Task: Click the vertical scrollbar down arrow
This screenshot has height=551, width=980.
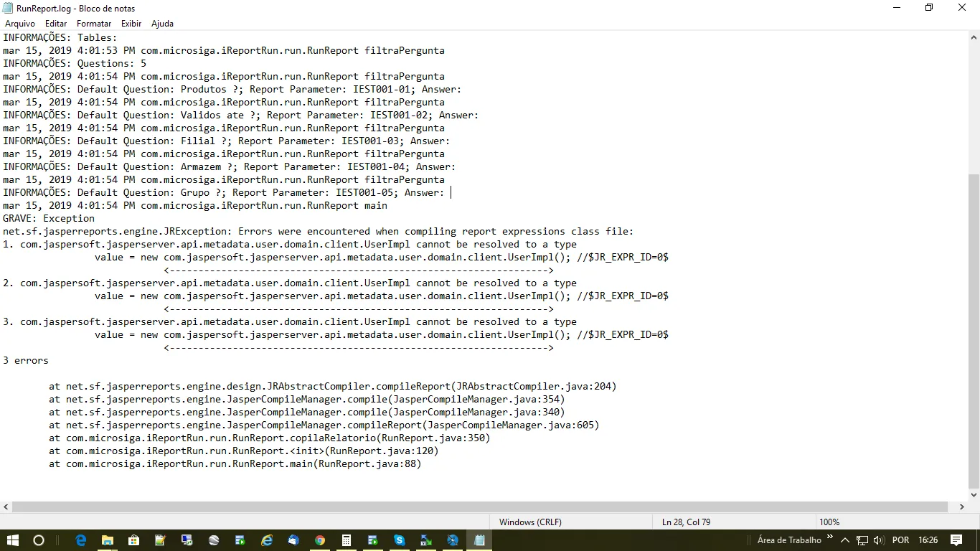Action: pos(974,494)
